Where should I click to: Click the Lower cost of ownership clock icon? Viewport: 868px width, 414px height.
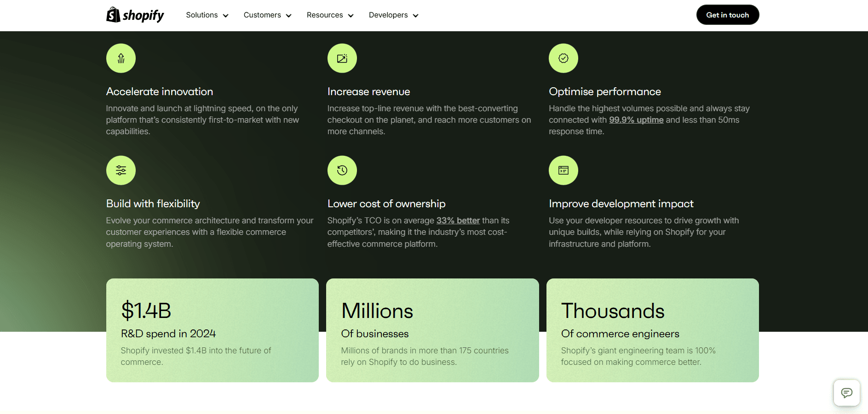(342, 170)
